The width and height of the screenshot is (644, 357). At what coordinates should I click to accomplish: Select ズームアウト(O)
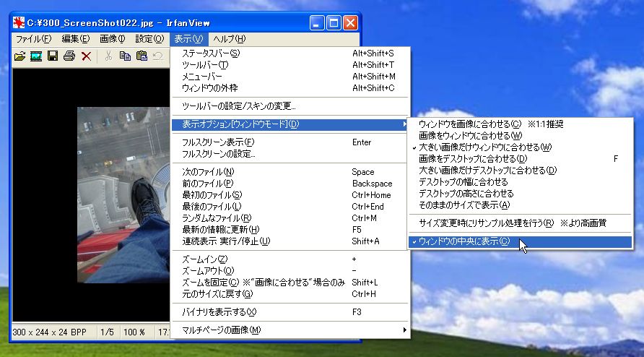[x=290, y=270]
